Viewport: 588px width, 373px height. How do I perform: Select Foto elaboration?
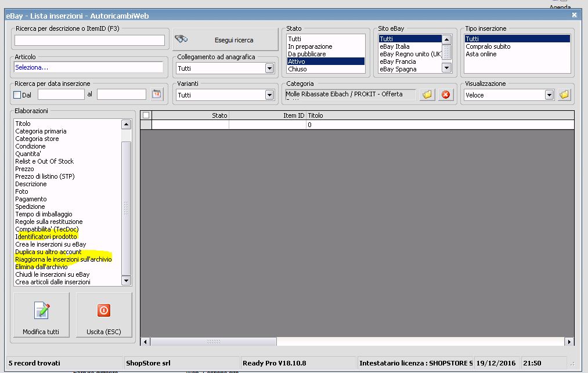[67, 191]
